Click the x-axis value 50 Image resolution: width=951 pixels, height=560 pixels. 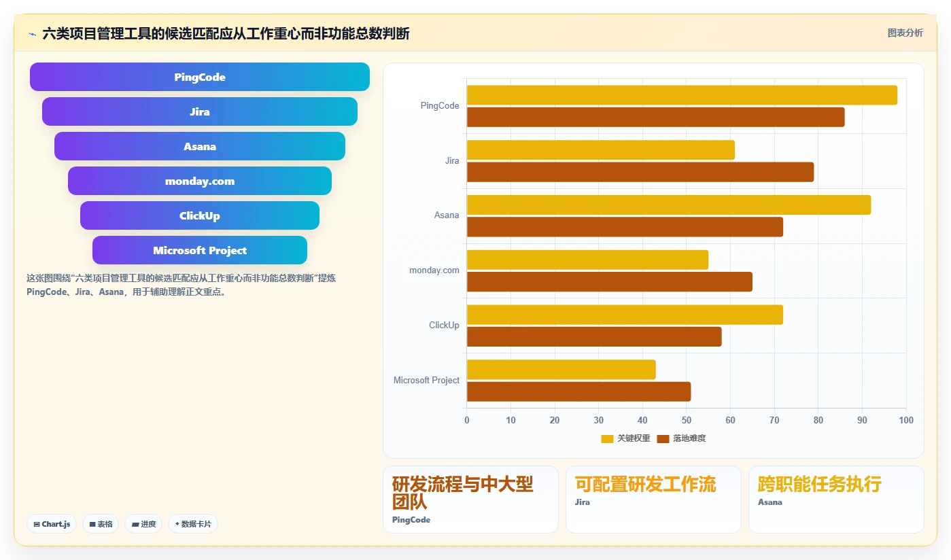pyautogui.click(x=687, y=421)
